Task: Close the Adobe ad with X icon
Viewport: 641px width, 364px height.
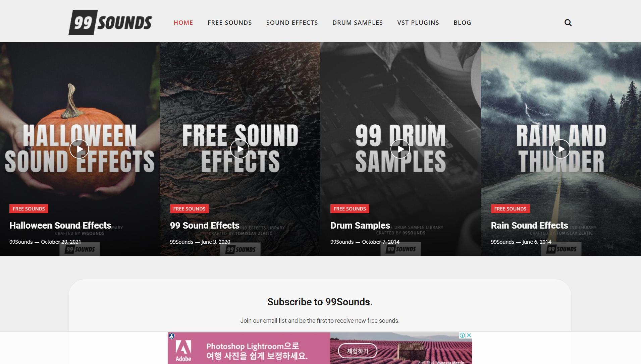Action: pyautogui.click(x=469, y=335)
